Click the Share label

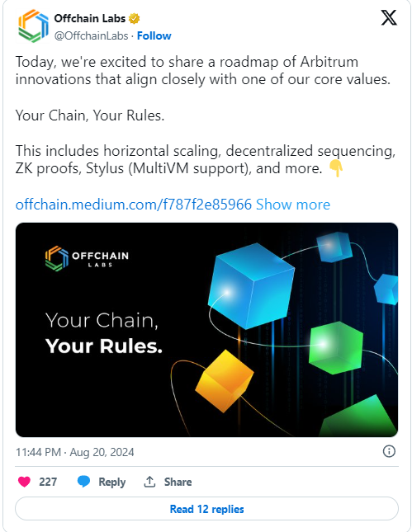point(178,482)
